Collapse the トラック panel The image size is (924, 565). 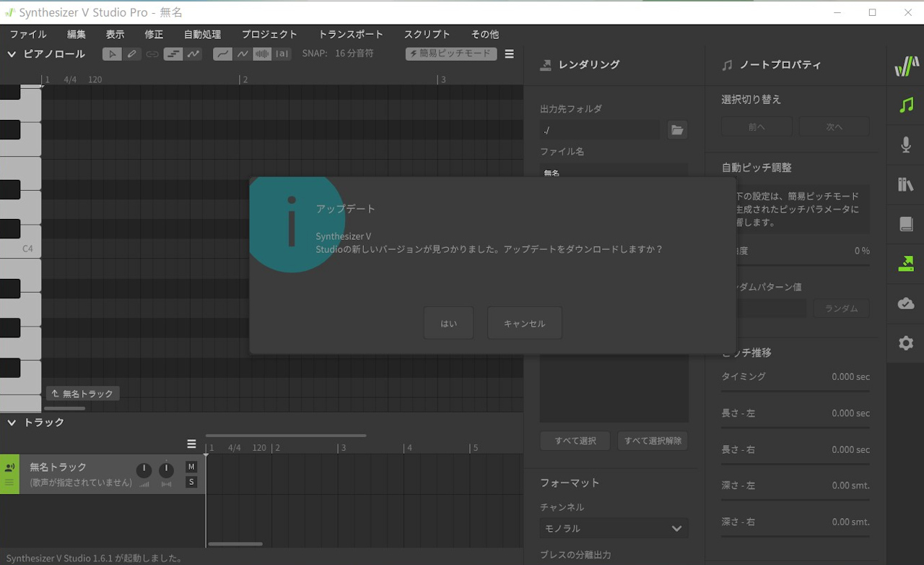pos(12,423)
